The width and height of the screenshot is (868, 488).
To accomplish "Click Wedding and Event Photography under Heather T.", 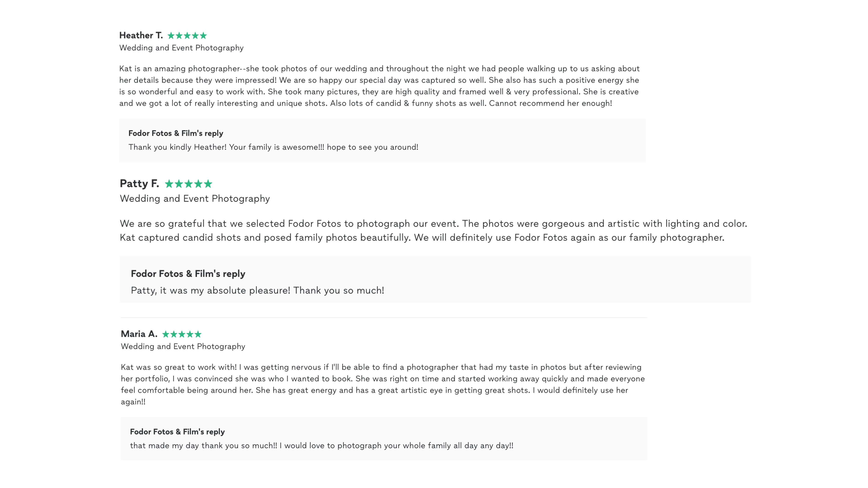I will tap(181, 48).
